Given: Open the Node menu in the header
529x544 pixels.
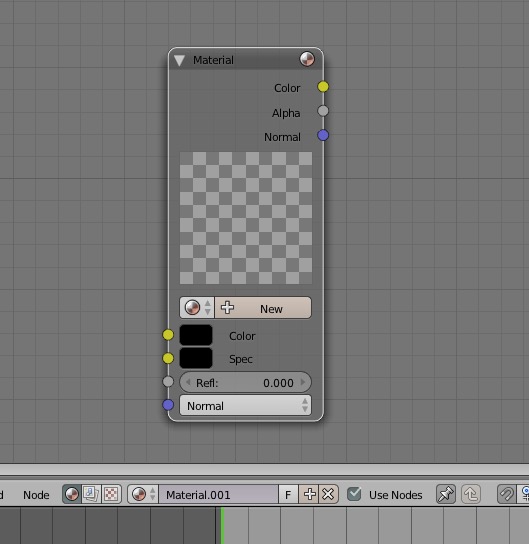Looking at the screenshot, I should coord(36,495).
